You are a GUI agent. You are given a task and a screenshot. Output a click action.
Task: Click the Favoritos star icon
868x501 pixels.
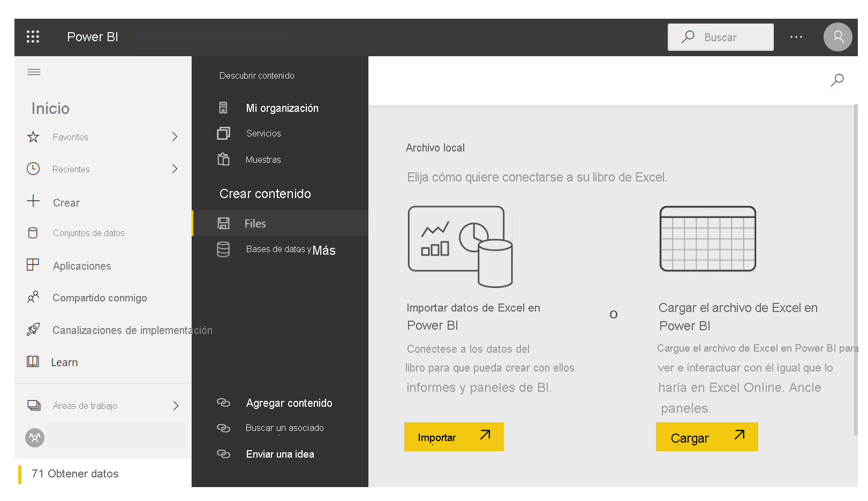point(33,137)
